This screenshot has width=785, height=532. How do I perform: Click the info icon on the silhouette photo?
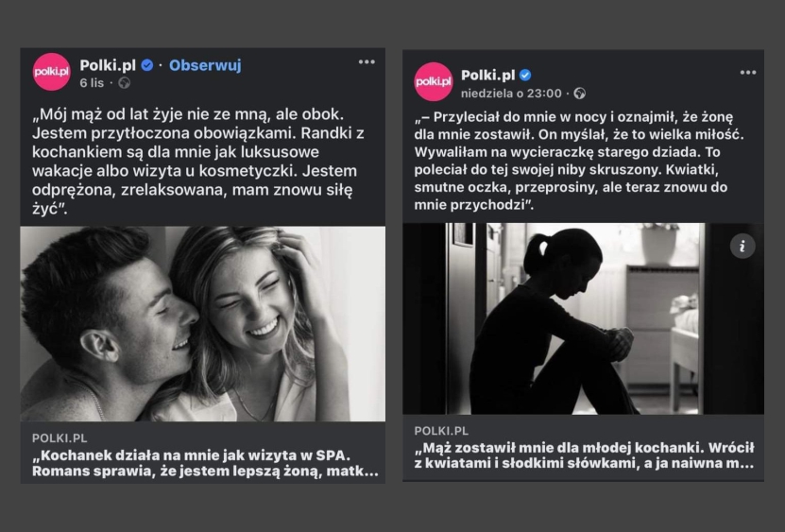pyautogui.click(x=742, y=246)
